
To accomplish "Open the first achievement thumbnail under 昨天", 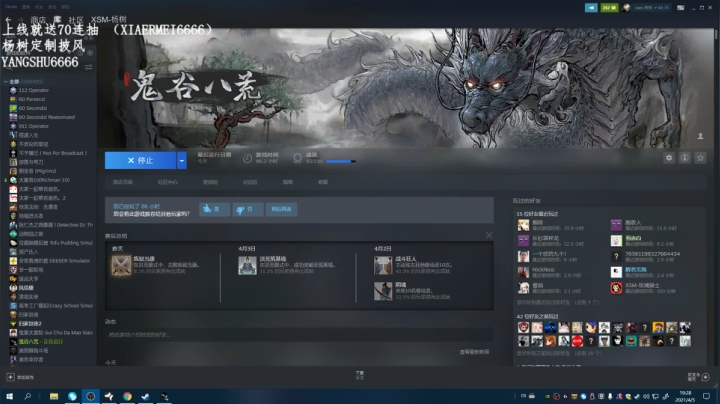I will 121,265.
